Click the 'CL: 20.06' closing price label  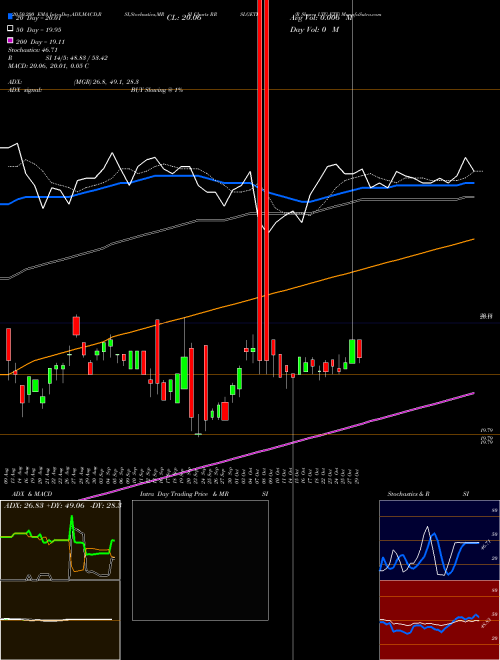click(184, 18)
